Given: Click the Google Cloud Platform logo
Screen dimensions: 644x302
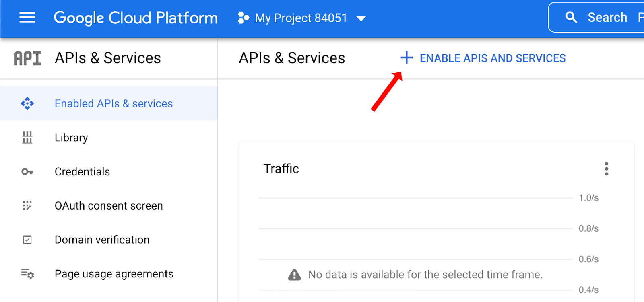Looking at the screenshot, I should (136, 18).
